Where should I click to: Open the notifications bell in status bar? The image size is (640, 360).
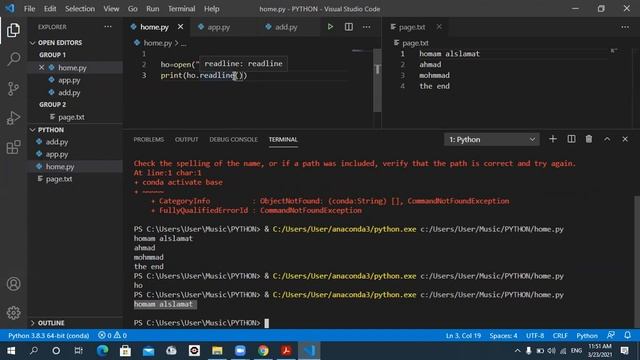(x=627, y=335)
